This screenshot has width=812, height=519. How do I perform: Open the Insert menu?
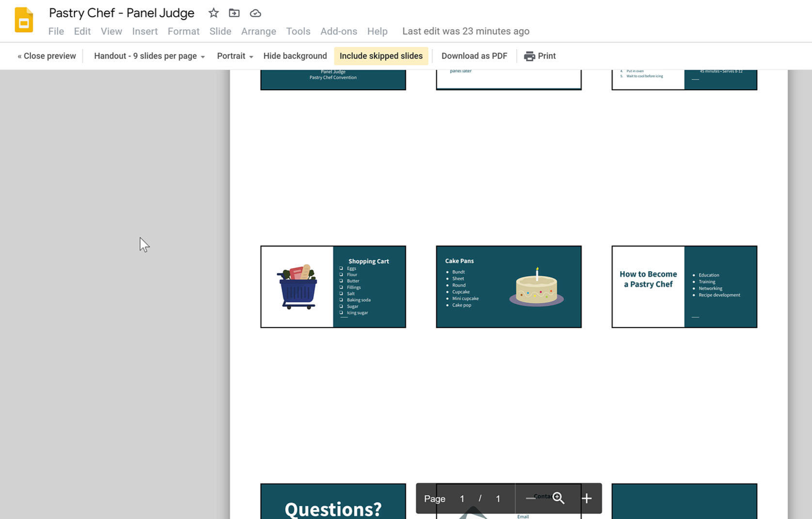145,31
